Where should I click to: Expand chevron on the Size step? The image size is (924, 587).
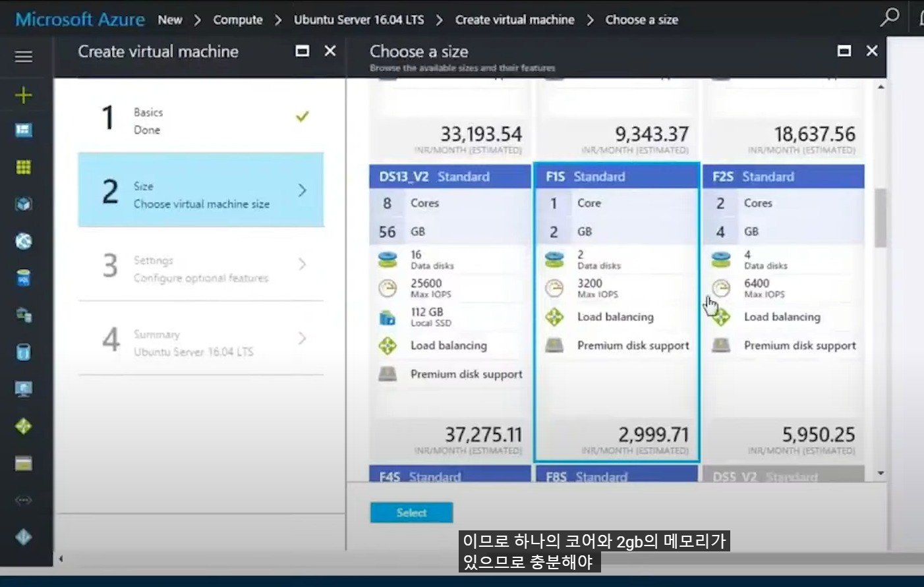pyautogui.click(x=303, y=190)
